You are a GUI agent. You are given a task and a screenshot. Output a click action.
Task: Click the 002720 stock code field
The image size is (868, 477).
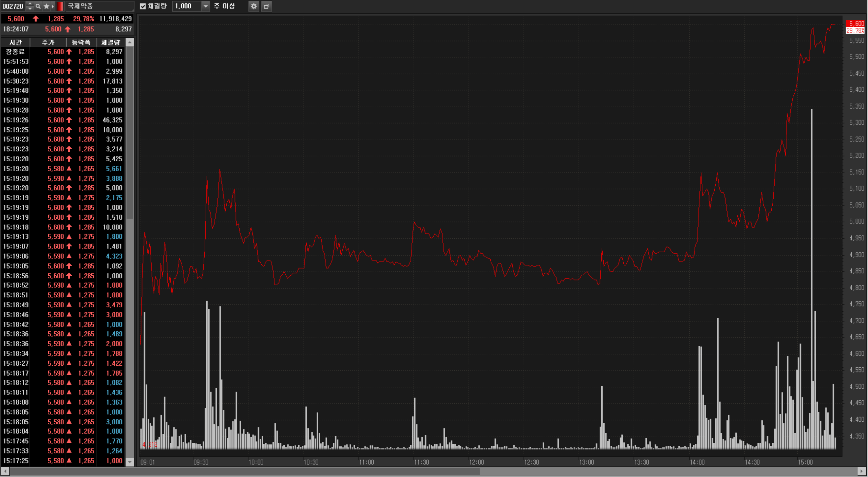13,6
